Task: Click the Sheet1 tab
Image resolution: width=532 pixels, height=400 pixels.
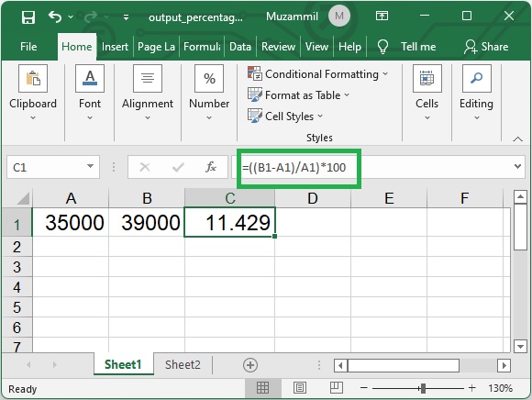Action: [123, 365]
